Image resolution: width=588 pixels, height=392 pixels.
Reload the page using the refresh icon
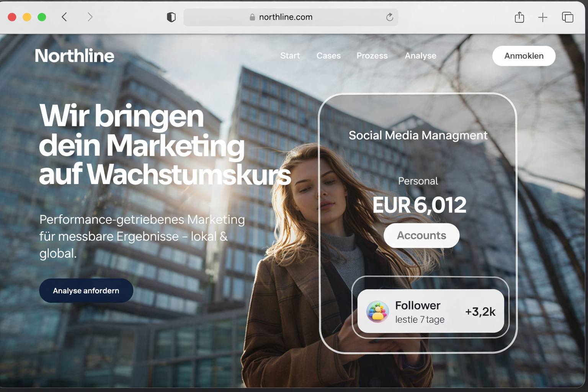(390, 17)
